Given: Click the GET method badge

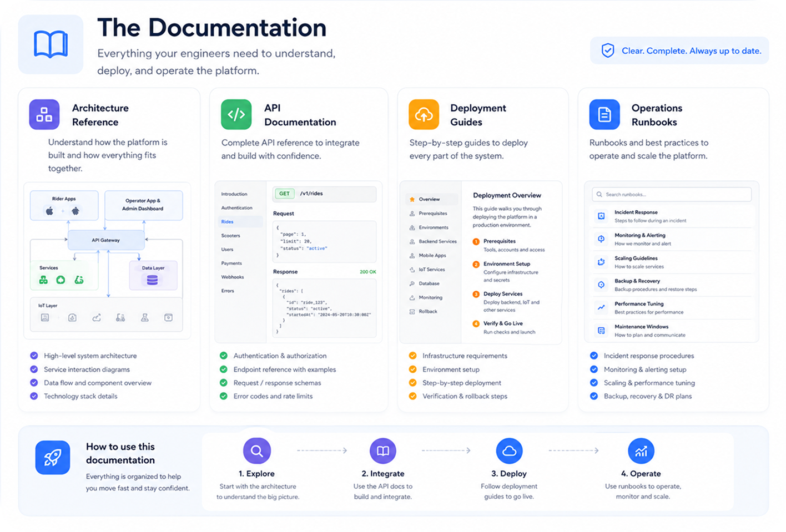Looking at the screenshot, I should (x=284, y=194).
